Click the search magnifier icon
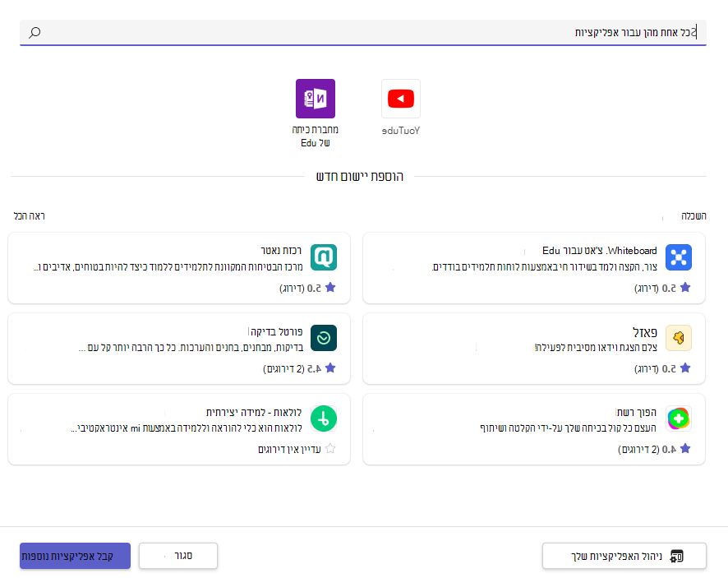 (35, 32)
